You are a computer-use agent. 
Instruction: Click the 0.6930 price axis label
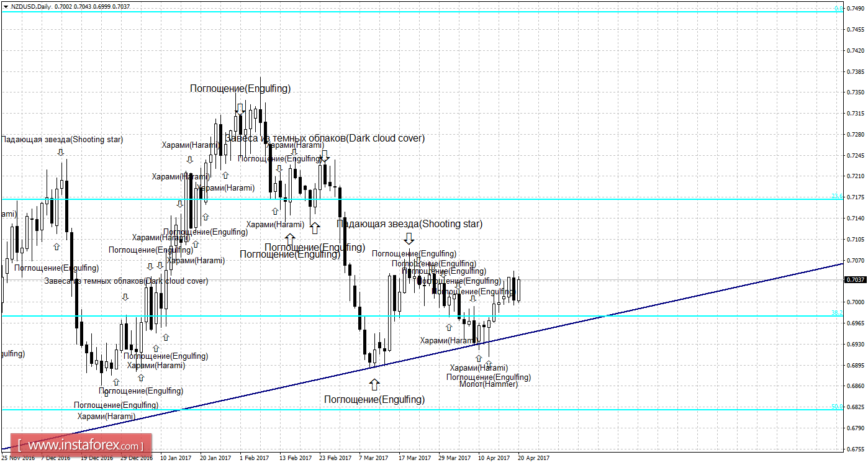(x=856, y=344)
